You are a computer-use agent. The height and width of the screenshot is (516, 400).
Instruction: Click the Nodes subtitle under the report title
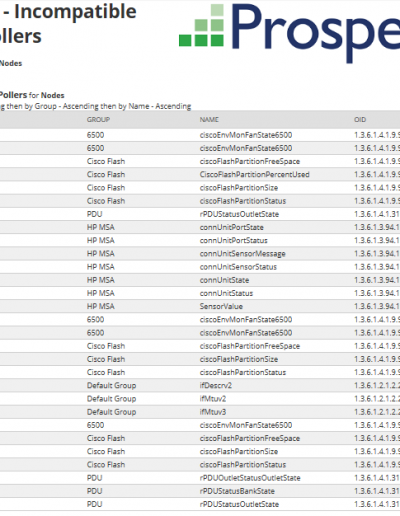click(x=11, y=63)
